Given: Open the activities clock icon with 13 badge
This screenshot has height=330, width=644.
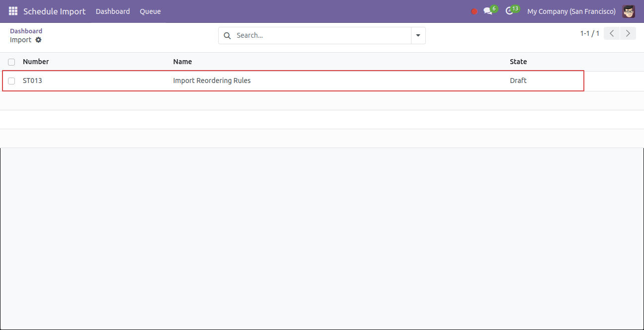Looking at the screenshot, I should 512,10.
